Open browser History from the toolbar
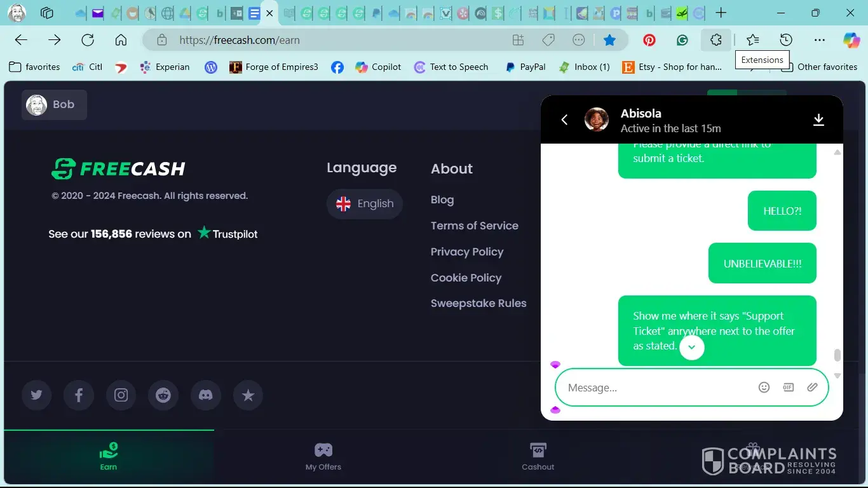 tap(786, 40)
